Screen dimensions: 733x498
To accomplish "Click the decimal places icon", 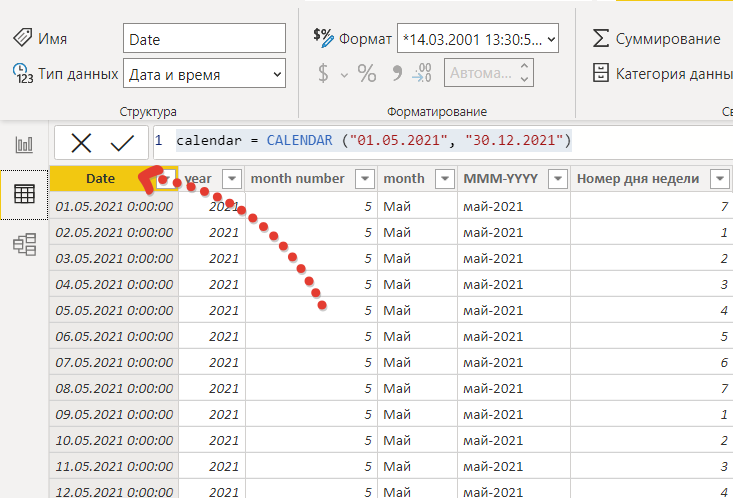I will coord(422,73).
